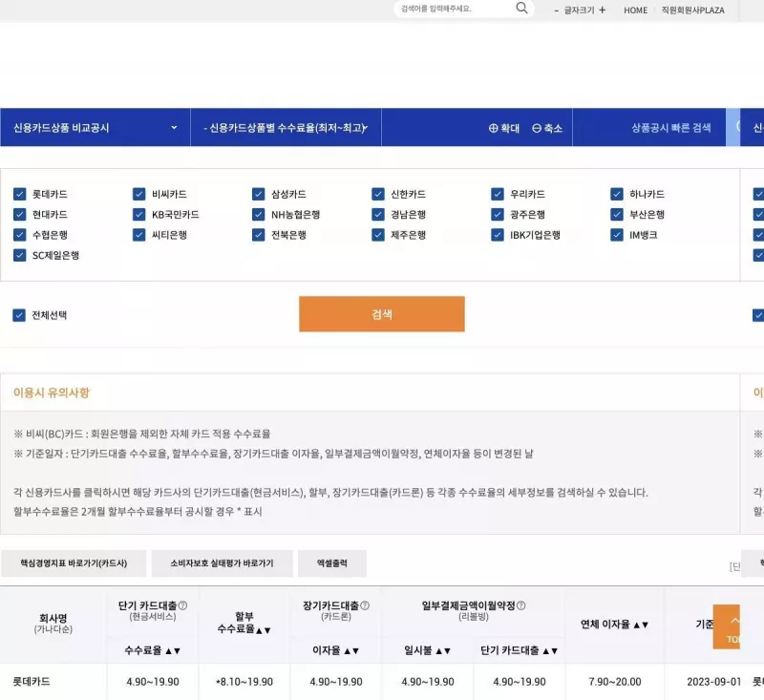The height and width of the screenshot is (700, 764).
Task: Toggle 제주은행 checkbox
Action: pos(378,235)
